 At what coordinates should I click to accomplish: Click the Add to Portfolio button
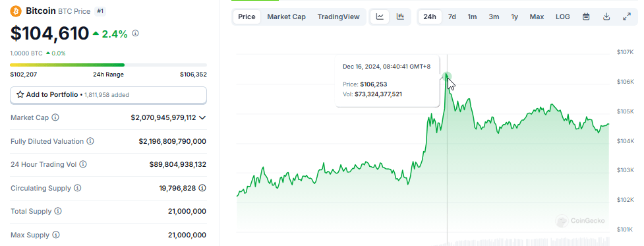coord(108,95)
